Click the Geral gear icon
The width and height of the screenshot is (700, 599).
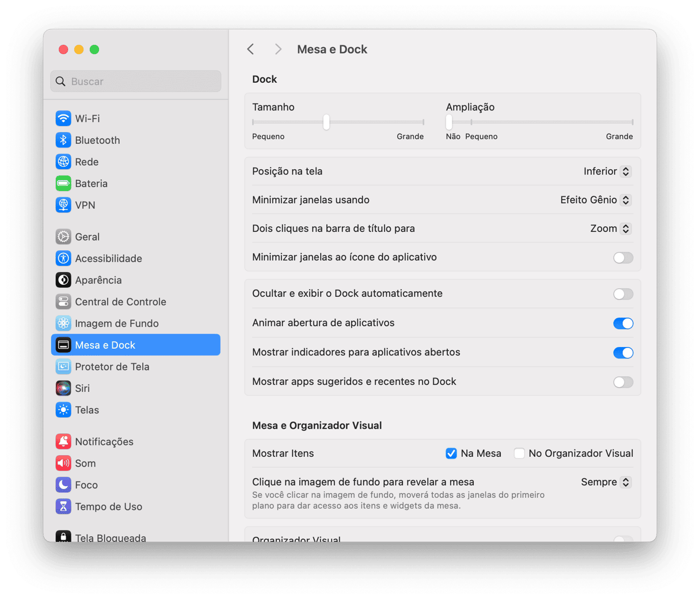(x=63, y=236)
